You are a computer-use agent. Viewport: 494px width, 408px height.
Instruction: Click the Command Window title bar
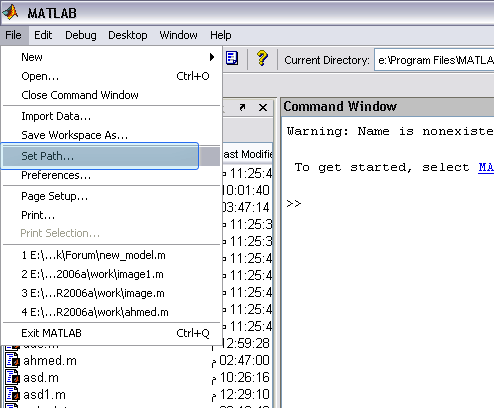click(388, 107)
